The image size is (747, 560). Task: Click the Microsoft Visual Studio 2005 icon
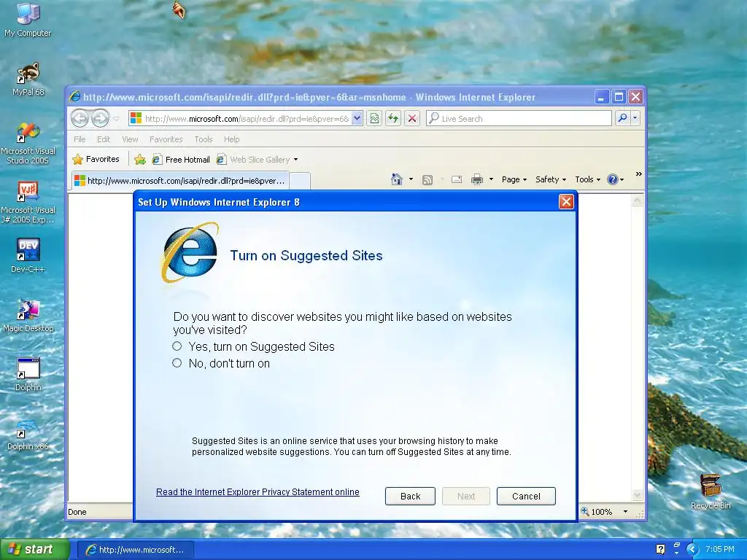point(28,144)
